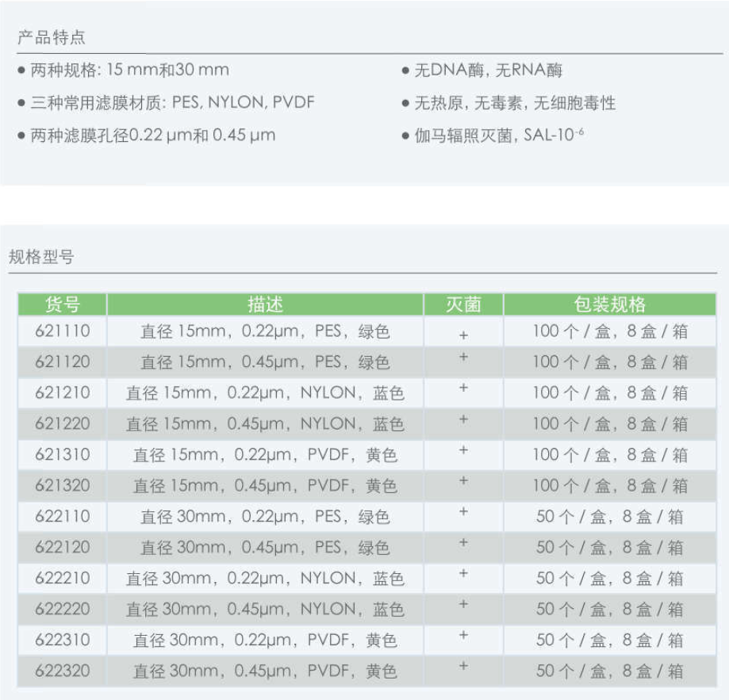
Task: Click the 包装规格 column header
Action: coord(609,304)
